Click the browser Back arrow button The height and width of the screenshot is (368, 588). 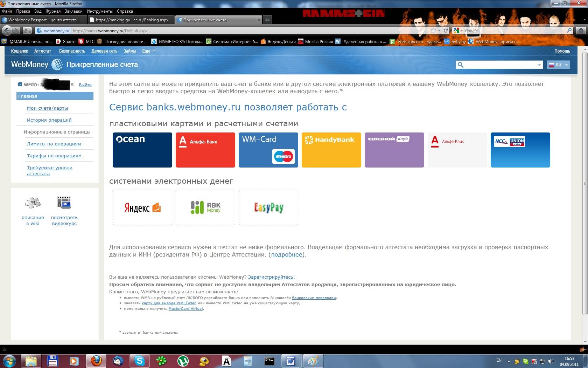7,30
